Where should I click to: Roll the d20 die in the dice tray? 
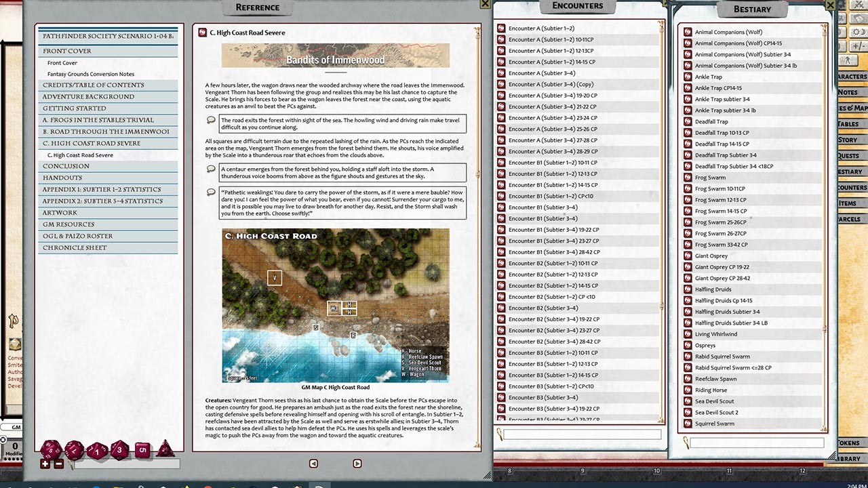tap(51, 450)
